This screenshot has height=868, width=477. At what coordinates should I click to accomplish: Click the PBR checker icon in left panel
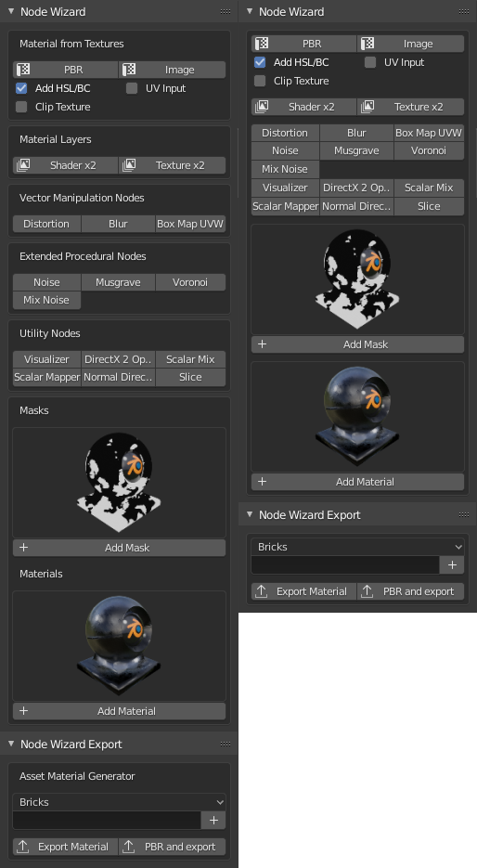tap(23, 70)
